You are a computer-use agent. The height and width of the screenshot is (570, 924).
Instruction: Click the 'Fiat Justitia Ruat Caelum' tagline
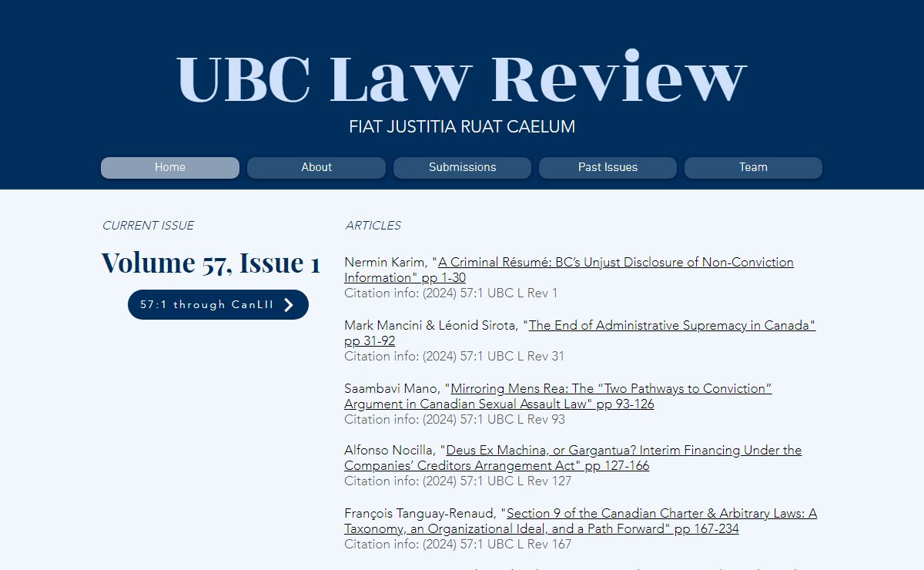461,127
